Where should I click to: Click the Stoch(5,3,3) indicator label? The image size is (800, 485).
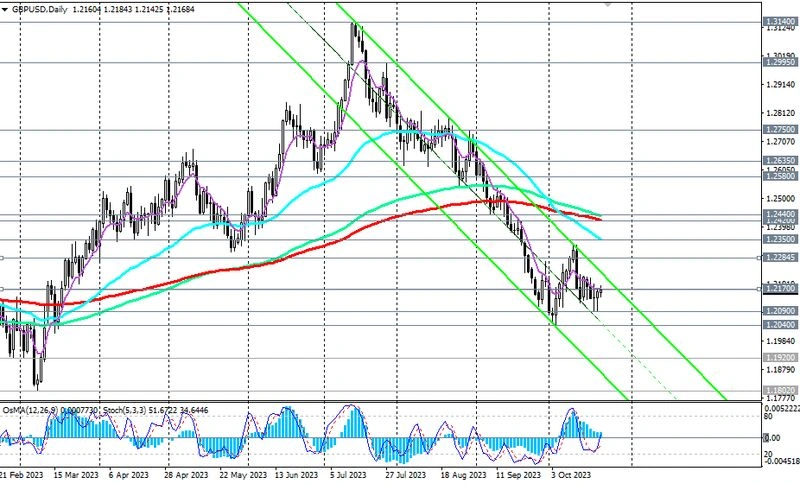point(125,410)
